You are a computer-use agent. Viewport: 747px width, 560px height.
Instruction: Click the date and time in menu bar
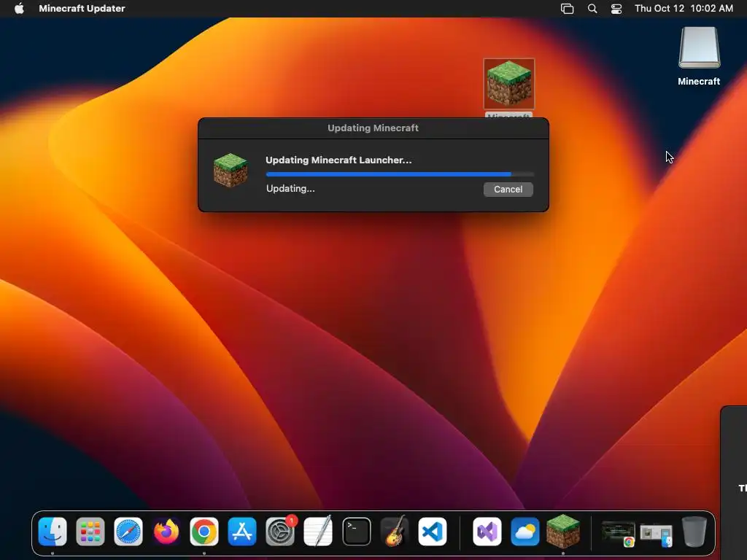pyautogui.click(x=684, y=8)
